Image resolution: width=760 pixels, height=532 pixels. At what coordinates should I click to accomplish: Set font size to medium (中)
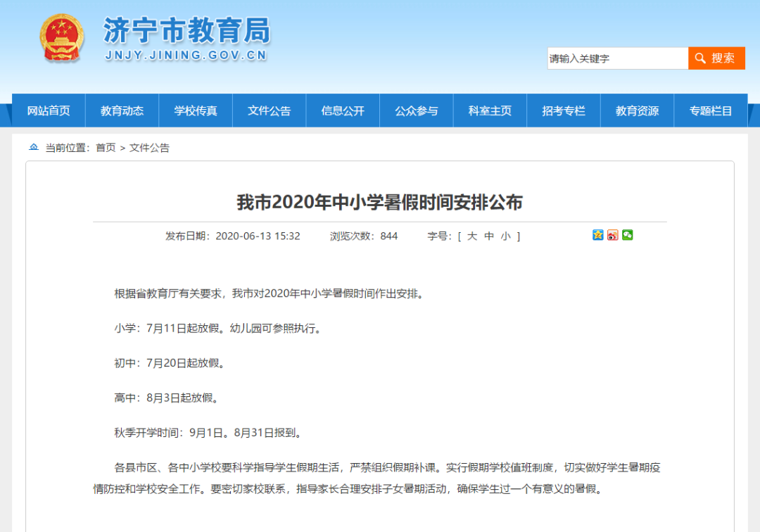coord(489,236)
